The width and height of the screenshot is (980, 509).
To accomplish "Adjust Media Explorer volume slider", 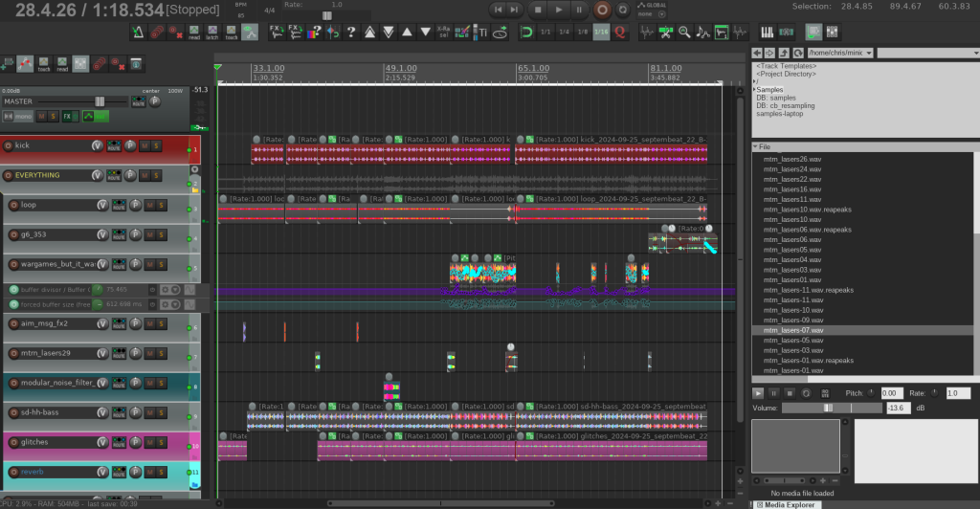I will pyautogui.click(x=828, y=408).
